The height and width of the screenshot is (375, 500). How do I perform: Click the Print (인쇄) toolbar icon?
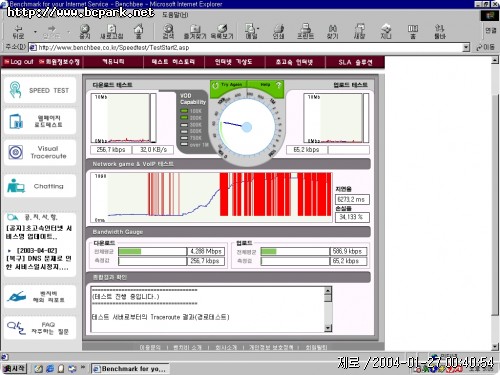(x=279, y=32)
